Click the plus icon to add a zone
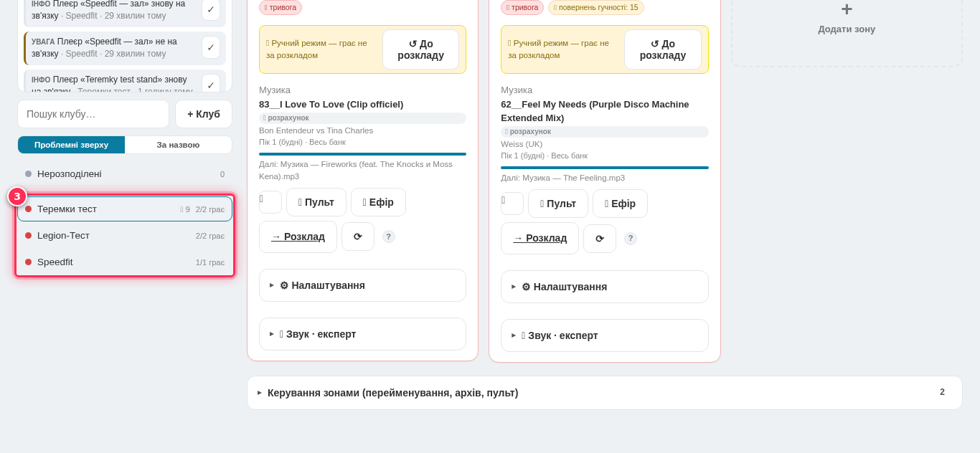This screenshot has height=453, width=980. pyautogui.click(x=847, y=9)
